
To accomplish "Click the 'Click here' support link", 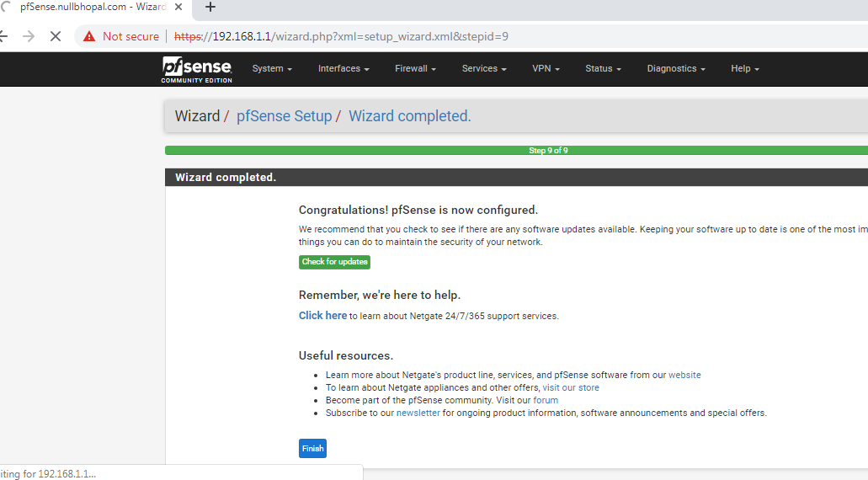I will (322, 316).
